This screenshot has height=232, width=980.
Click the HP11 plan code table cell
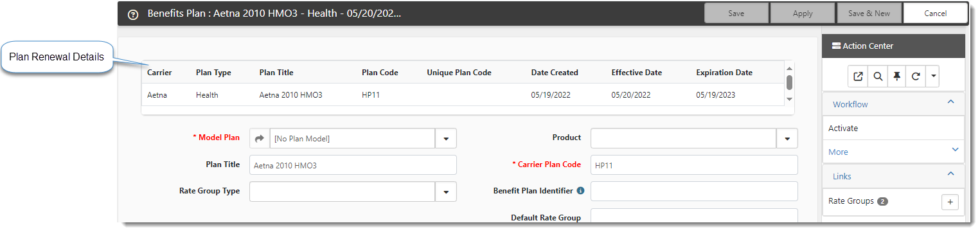371,95
